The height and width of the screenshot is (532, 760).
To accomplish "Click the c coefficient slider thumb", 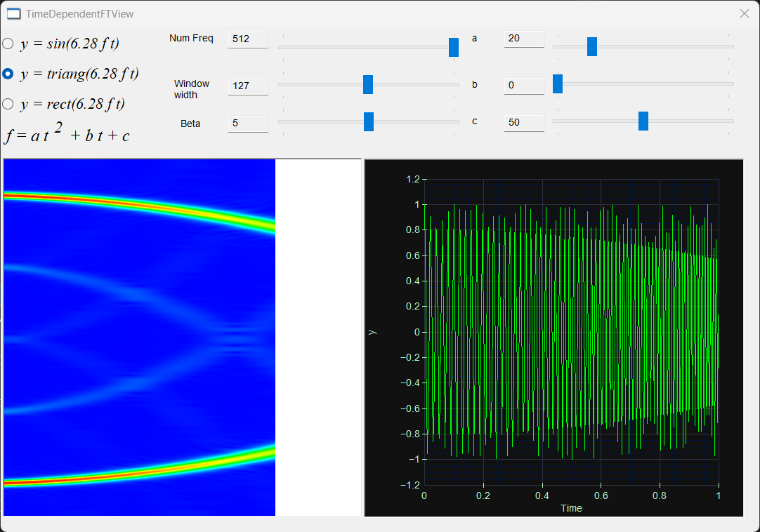I will click(643, 121).
